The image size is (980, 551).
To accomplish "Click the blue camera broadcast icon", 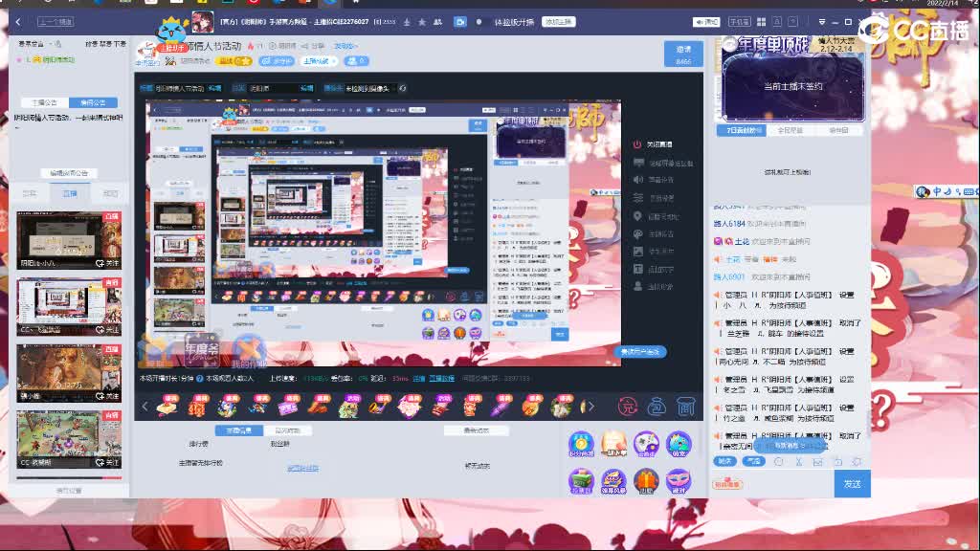I will (x=460, y=22).
